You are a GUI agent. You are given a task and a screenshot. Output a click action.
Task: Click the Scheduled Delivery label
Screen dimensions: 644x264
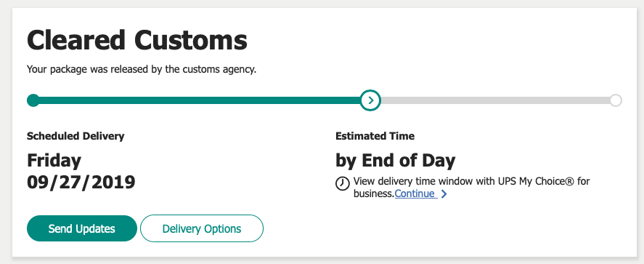(x=76, y=136)
